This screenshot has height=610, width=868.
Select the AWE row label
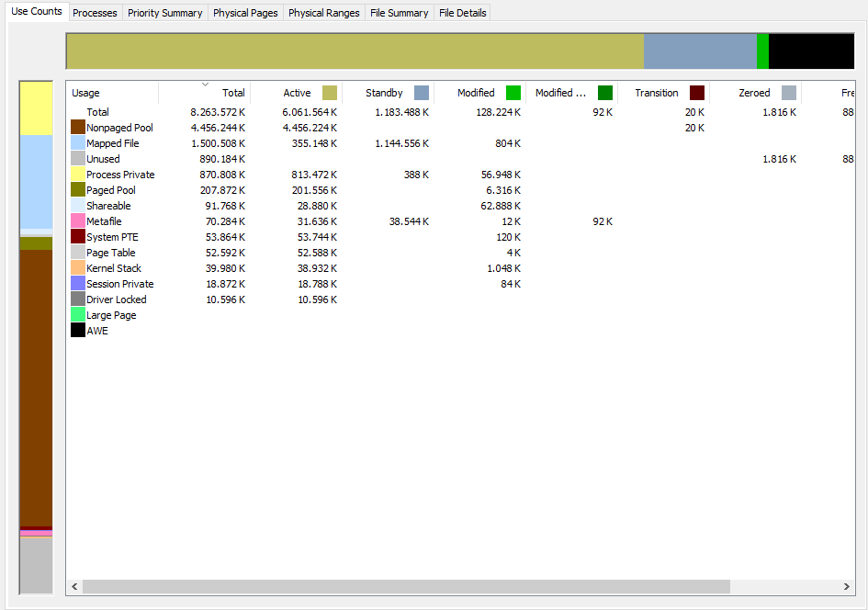96,331
